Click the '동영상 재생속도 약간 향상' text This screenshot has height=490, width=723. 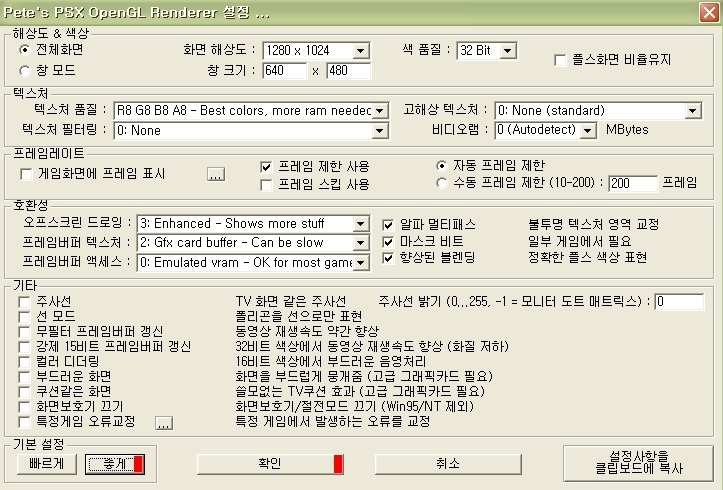pos(307,331)
